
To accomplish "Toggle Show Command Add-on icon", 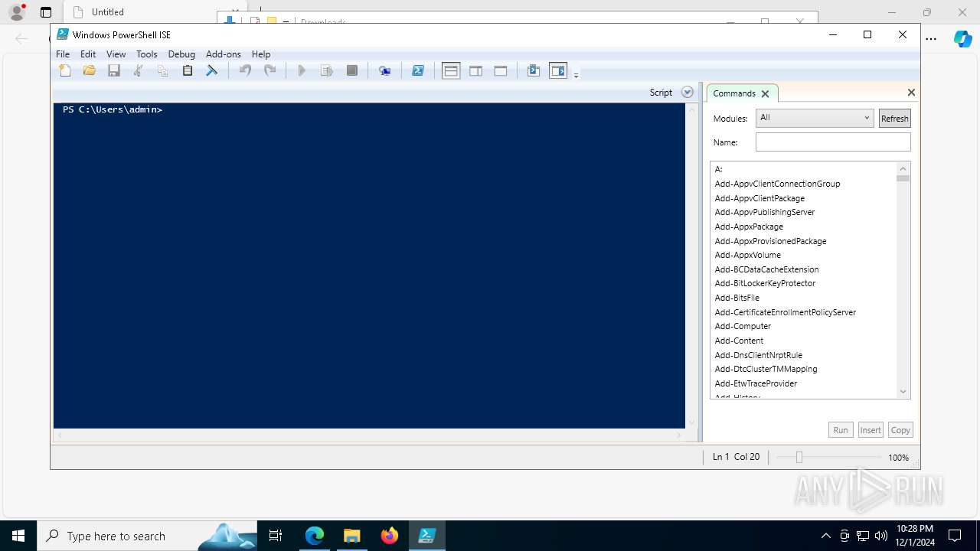I will [558, 71].
